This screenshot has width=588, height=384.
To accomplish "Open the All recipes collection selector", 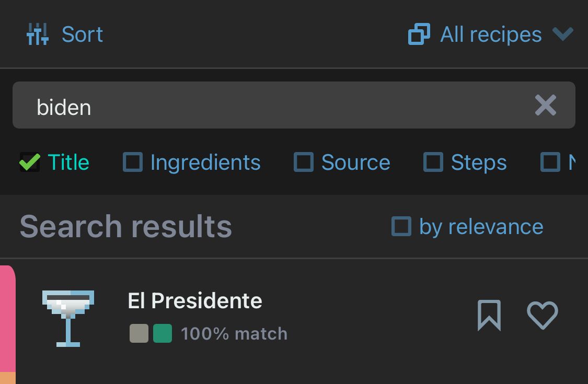I will 491,34.
